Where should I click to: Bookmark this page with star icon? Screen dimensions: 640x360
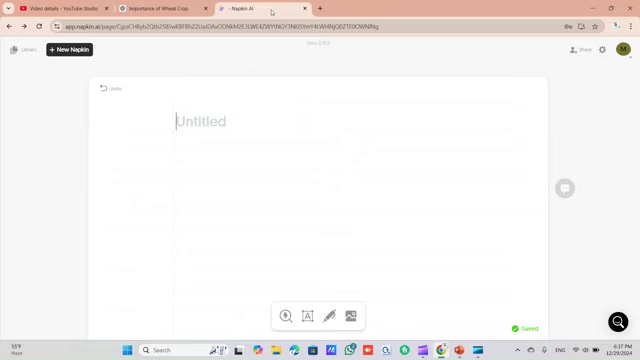click(595, 27)
